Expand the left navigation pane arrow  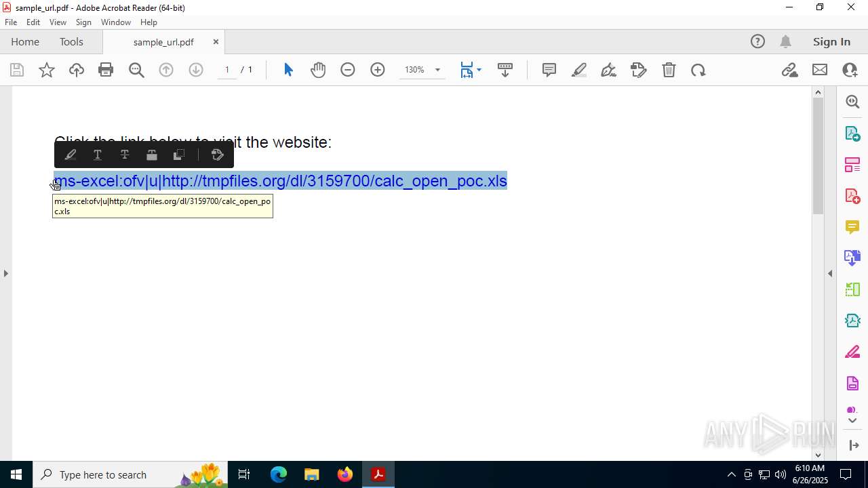coord(6,273)
